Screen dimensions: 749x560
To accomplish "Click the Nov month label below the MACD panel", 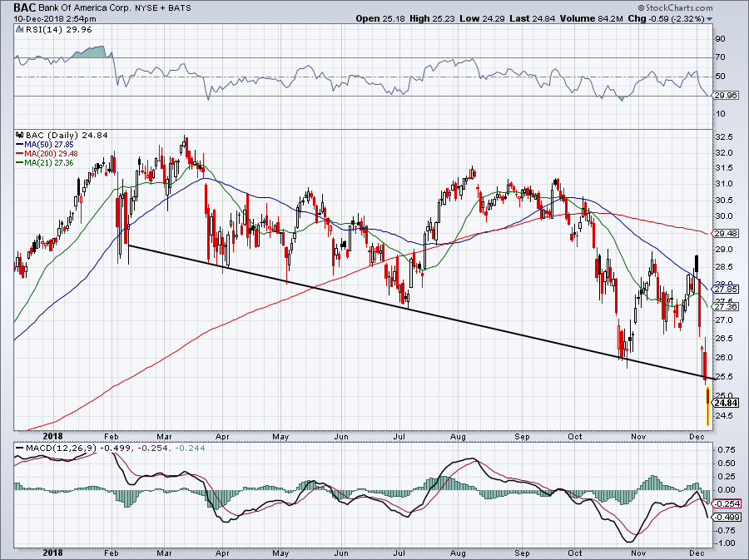I will [x=638, y=553].
